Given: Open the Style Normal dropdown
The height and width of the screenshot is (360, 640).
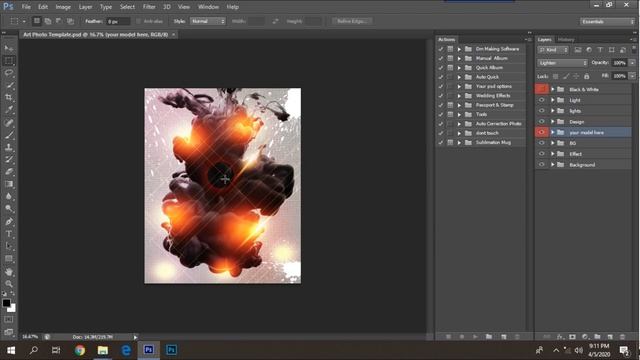Looking at the screenshot, I should point(207,21).
